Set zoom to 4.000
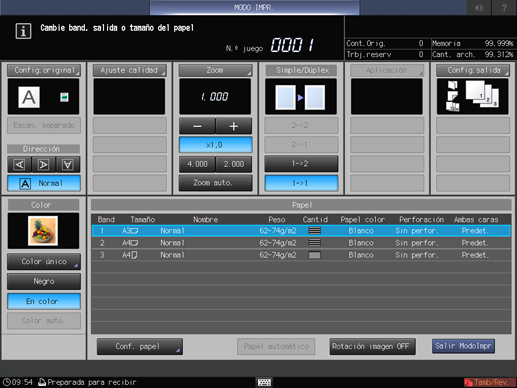This screenshot has height=388, width=517. click(197, 164)
